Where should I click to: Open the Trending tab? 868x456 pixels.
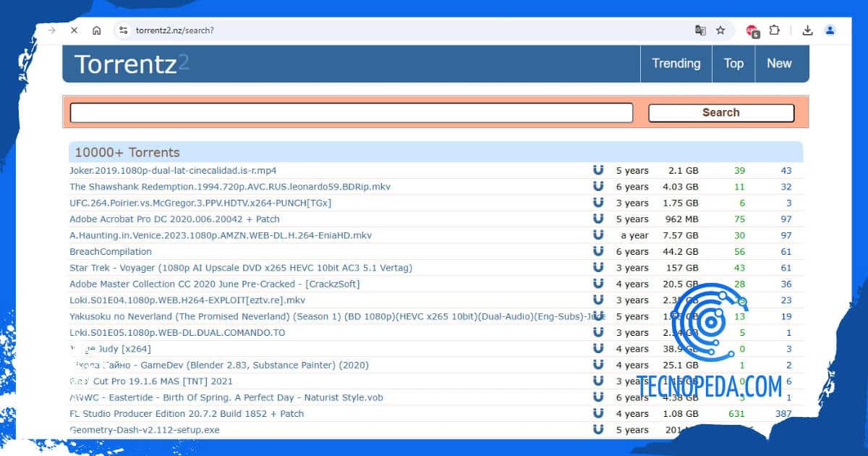click(676, 64)
